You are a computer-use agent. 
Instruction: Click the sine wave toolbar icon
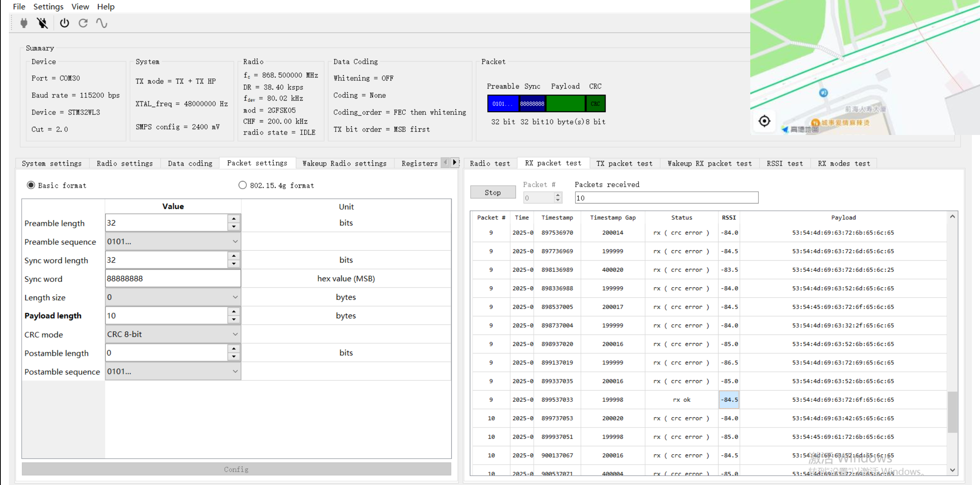pyautogui.click(x=102, y=23)
